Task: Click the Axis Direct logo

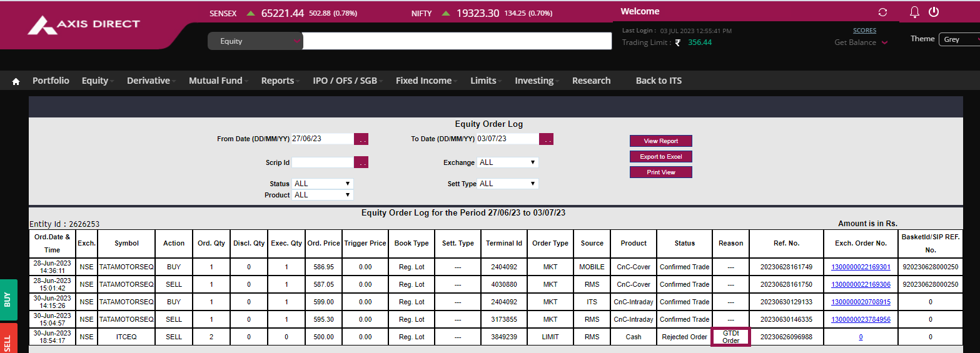Action: pos(84,25)
